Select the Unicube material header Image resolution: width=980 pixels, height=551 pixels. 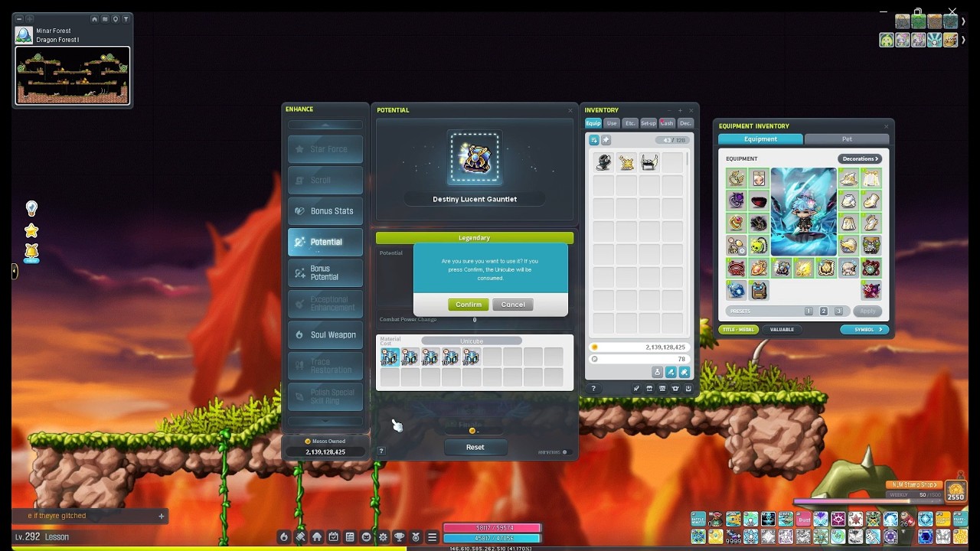click(x=472, y=341)
